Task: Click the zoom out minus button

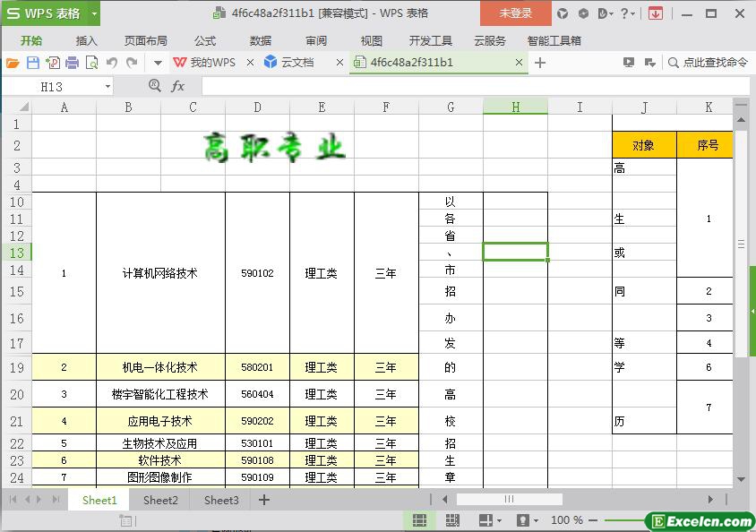Action: [592, 520]
